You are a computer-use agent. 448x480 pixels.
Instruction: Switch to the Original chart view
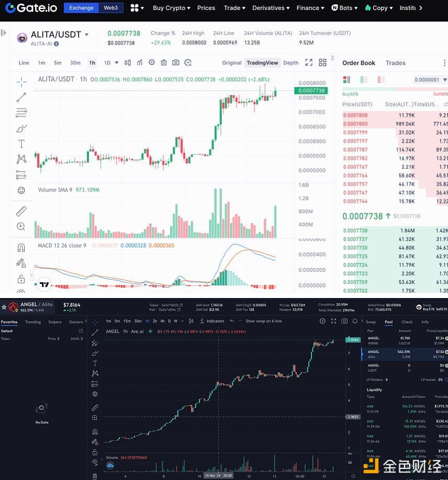coord(232,63)
